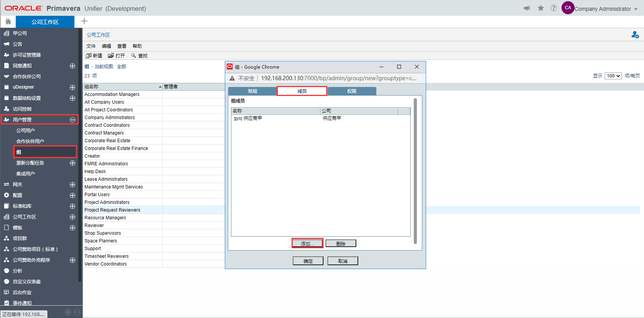Expand the 同意通知 node

click(72, 66)
